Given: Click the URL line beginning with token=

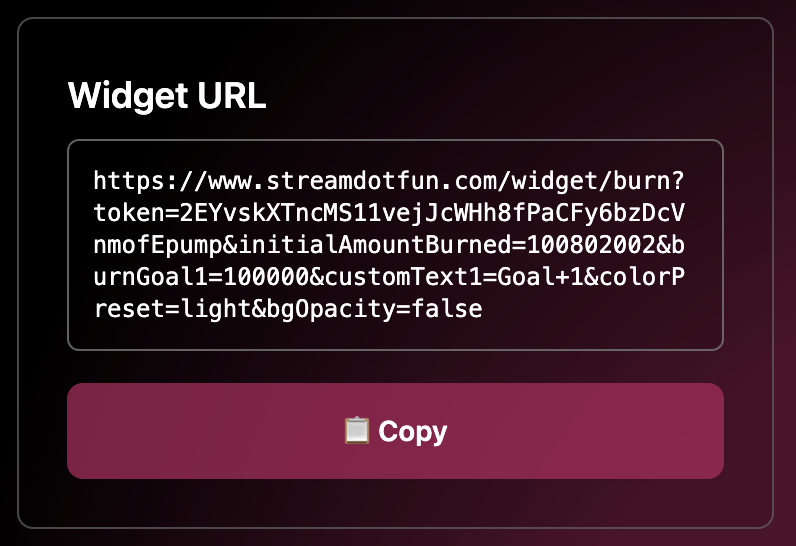Looking at the screenshot, I should (388, 213).
